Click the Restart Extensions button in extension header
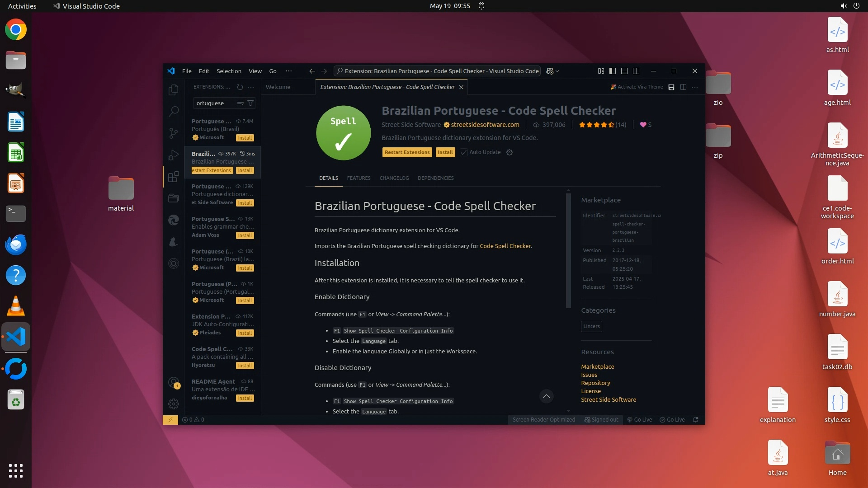The height and width of the screenshot is (488, 868). click(x=407, y=152)
